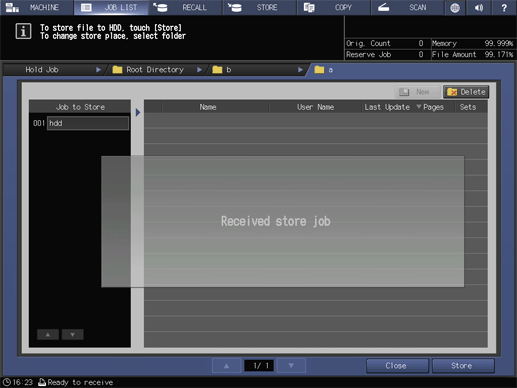Click the New folder button
This screenshot has height=388, width=517.
[x=417, y=92]
